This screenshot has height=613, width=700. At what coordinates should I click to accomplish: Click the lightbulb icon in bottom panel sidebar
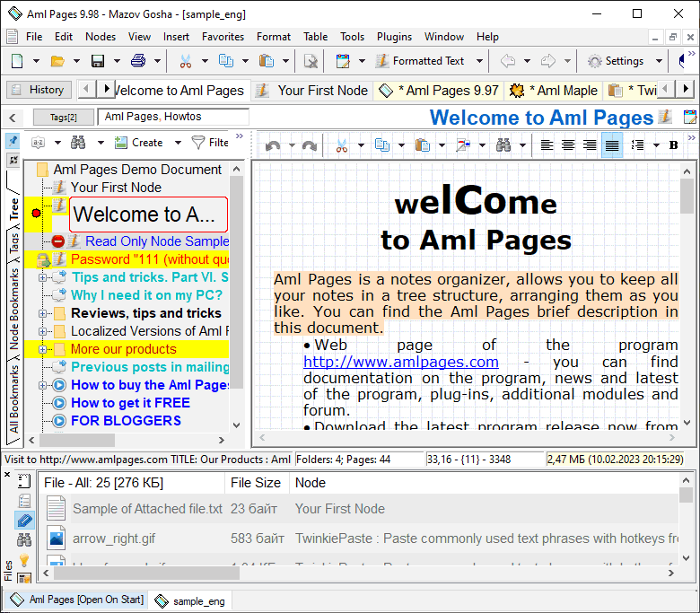click(x=24, y=559)
